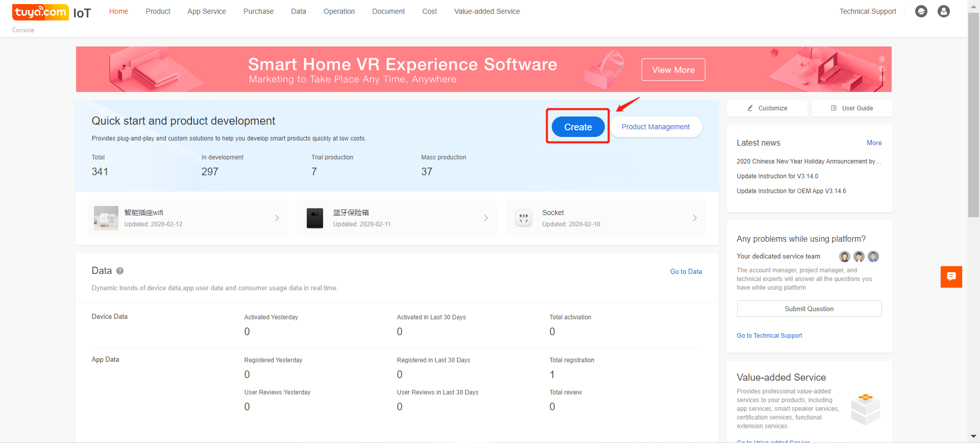Click the User Guide book icon
Screen dimensions: 980x443
tap(834, 108)
